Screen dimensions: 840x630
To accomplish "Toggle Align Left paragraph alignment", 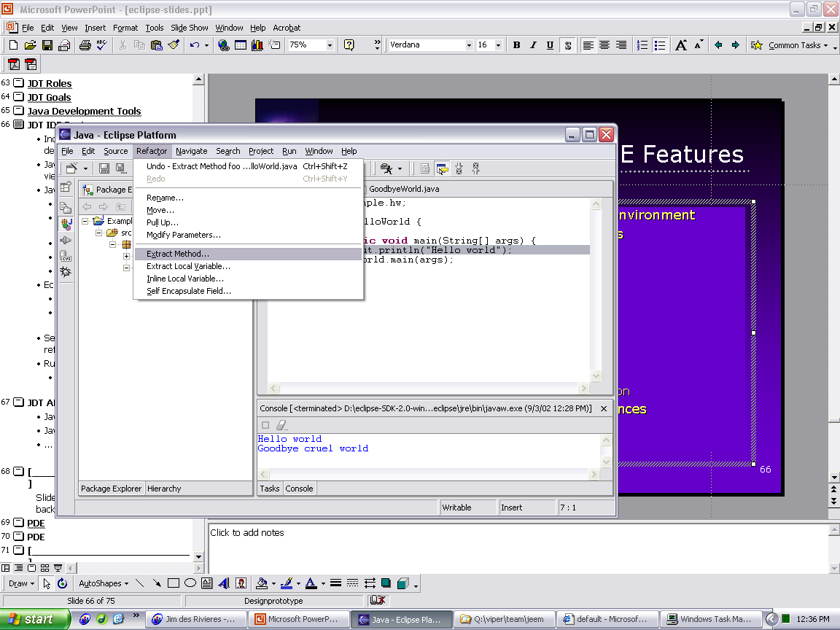I will [588, 45].
